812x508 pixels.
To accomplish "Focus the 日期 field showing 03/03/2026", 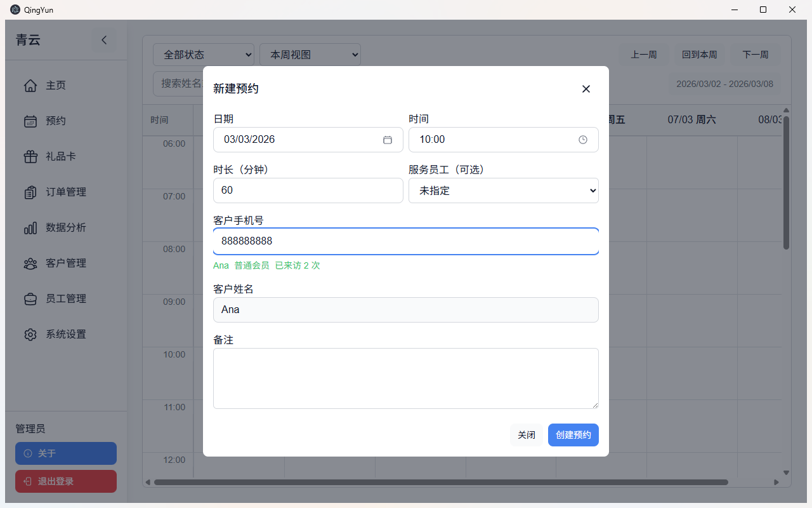I will [308, 140].
